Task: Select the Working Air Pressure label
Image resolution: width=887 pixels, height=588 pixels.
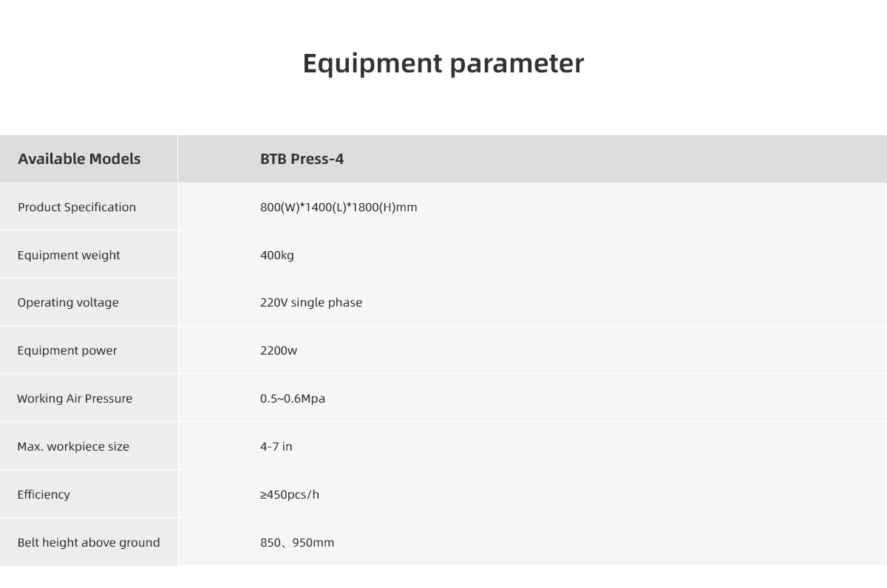Action: [x=75, y=398]
